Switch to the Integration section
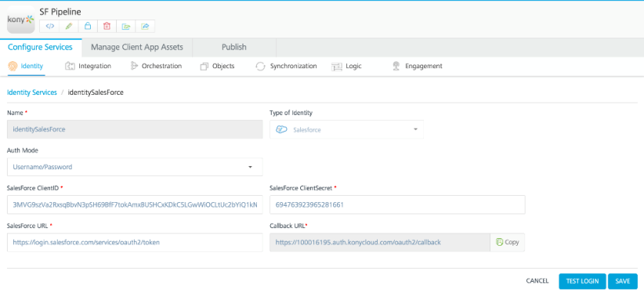The width and height of the screenshot is (644, 307). coord(89,66)
